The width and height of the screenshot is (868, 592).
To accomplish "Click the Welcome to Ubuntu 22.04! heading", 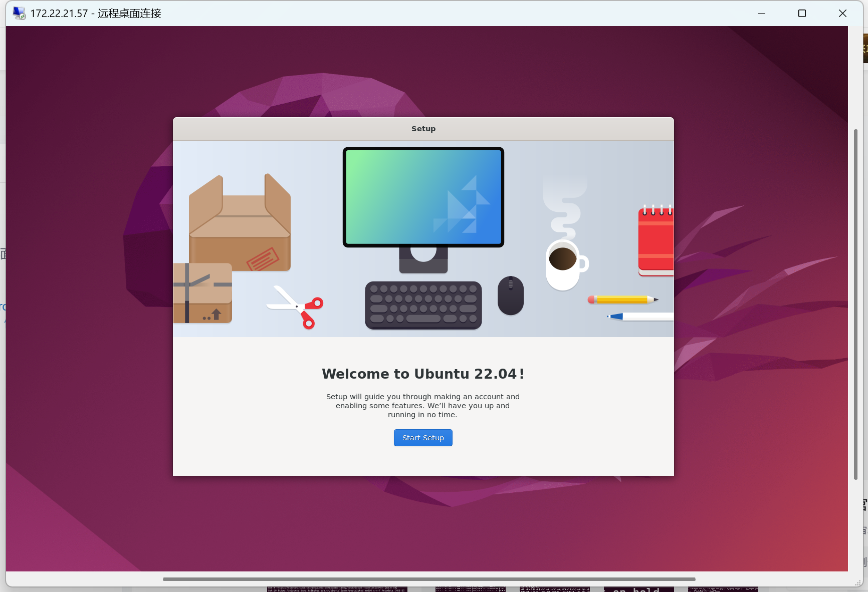I will click(423, 374).
